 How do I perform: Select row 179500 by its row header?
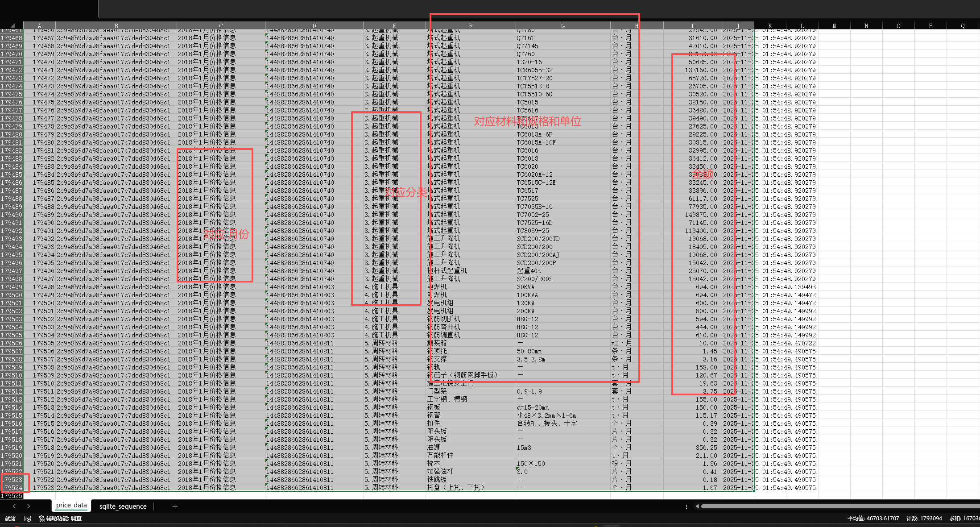[12, 295]
